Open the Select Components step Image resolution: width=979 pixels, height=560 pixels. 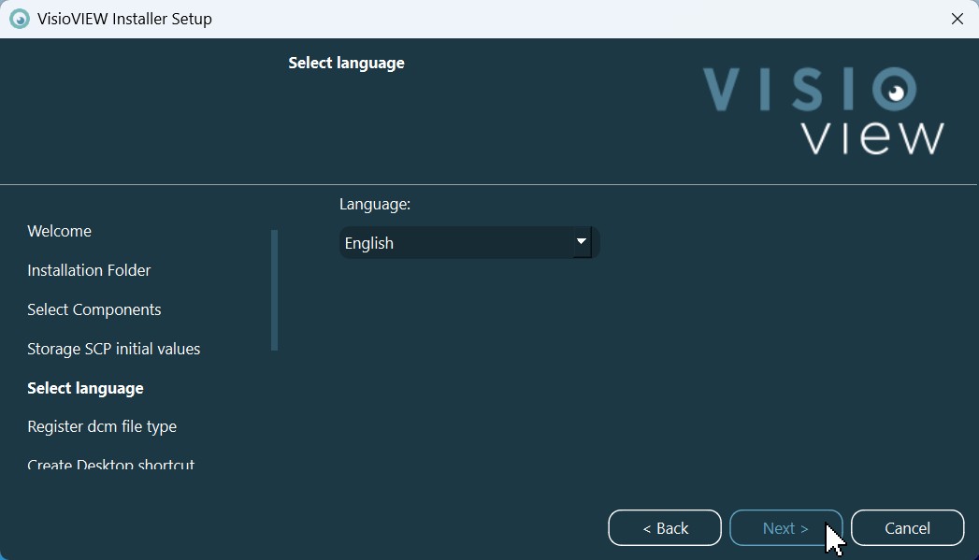pos(94,309)
